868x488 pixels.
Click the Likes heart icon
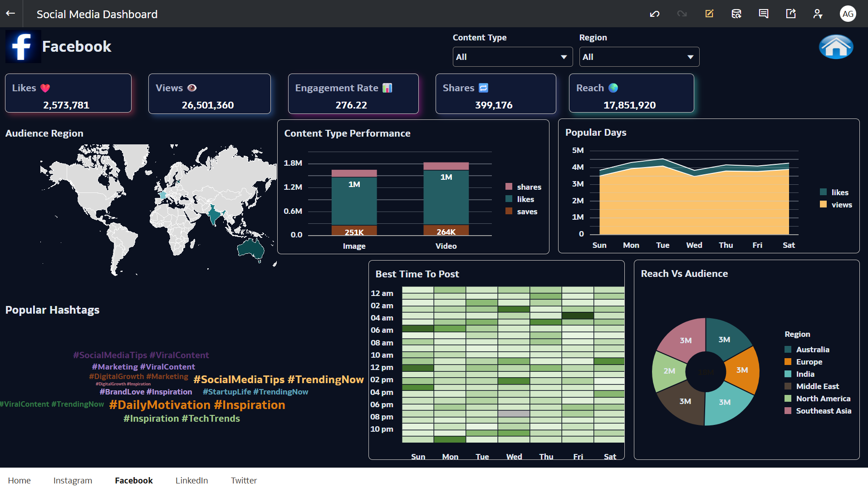click(45, 88)
